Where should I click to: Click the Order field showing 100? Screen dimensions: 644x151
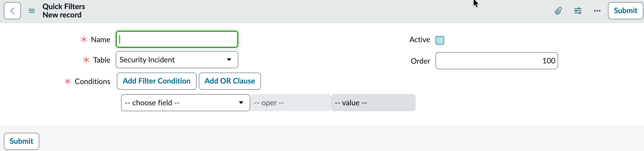click(497, 61)
